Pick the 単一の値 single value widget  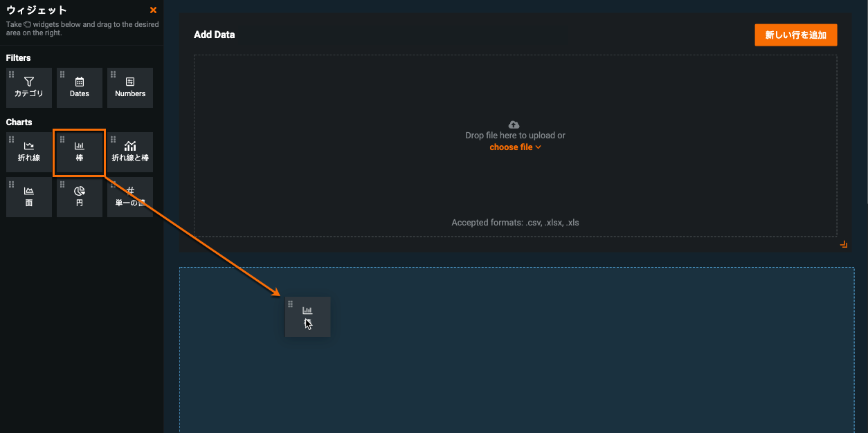pyautogui.click(x=130, y=197)
